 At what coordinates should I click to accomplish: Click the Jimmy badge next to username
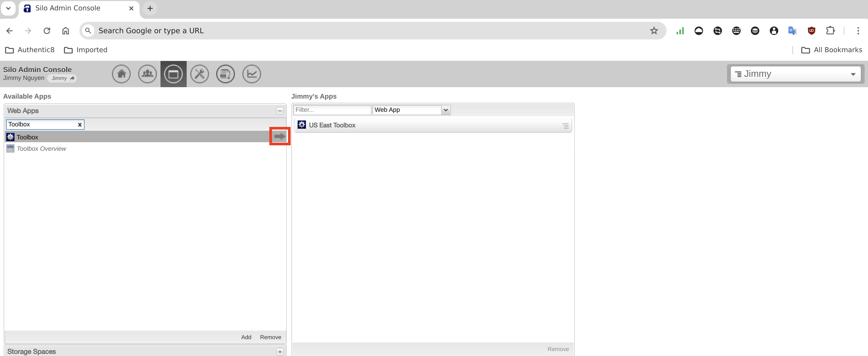point(62,78)
